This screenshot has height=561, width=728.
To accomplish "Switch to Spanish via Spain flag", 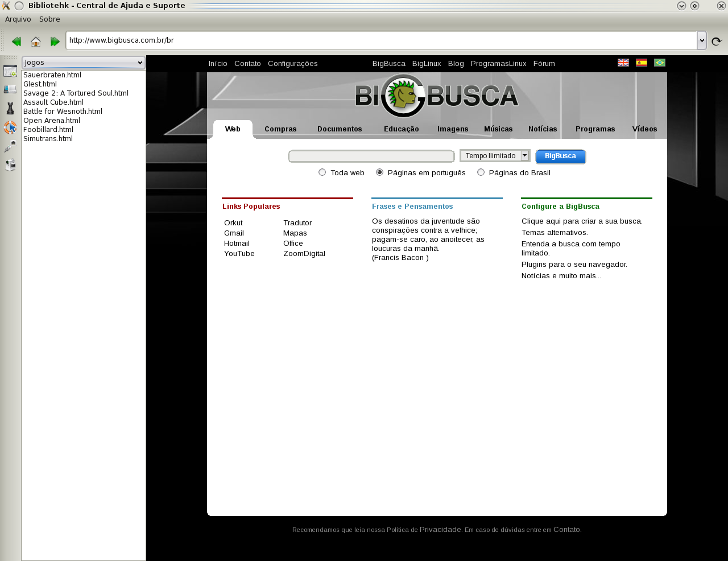I will (642, 63).
